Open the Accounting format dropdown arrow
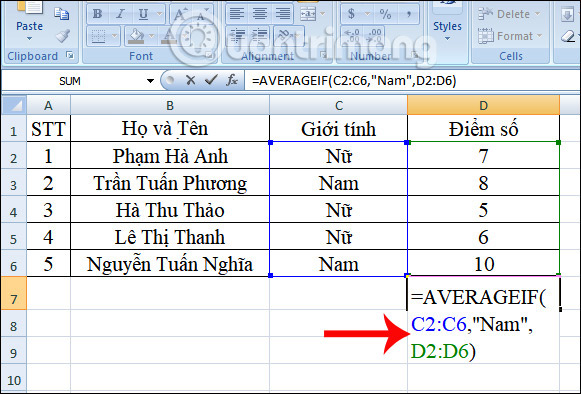The image size is (581, 394). point(368,14)
